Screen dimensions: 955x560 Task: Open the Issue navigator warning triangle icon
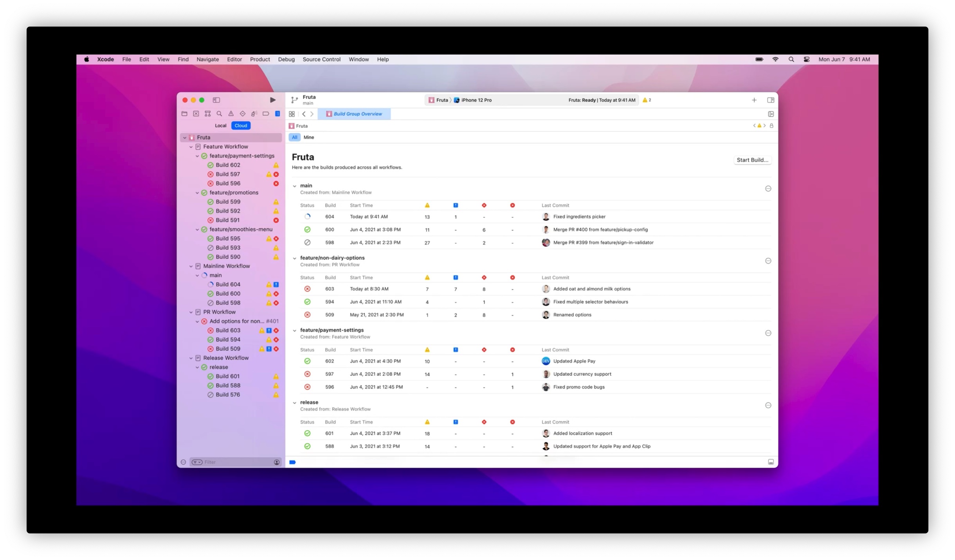pyautogui.click(x=231, y=113)
